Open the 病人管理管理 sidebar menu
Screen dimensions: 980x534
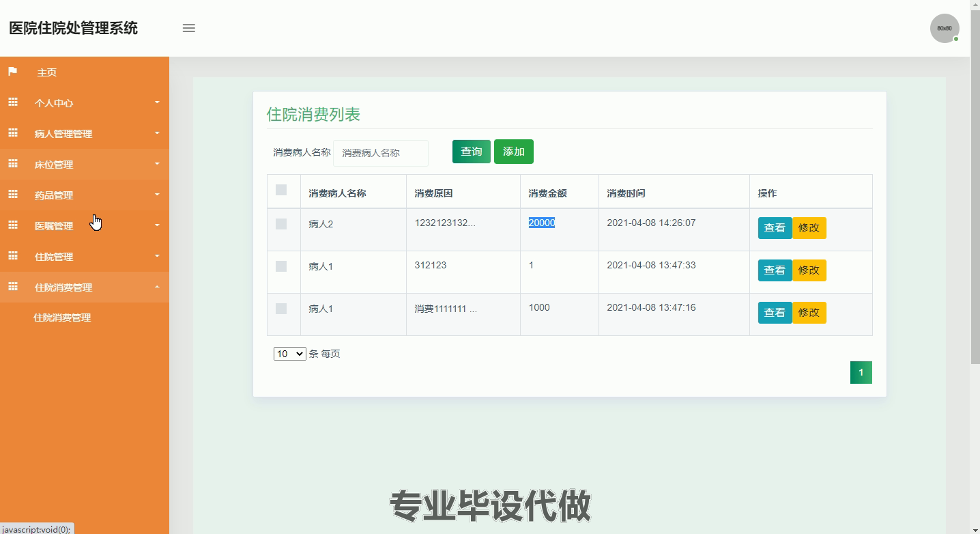click(85, 133)
